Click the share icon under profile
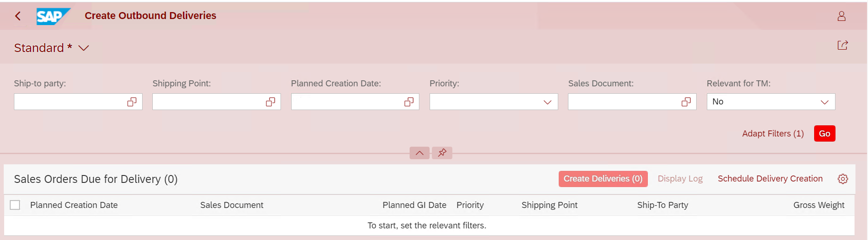Screen dimensions: 868x240 click(842, 45)
